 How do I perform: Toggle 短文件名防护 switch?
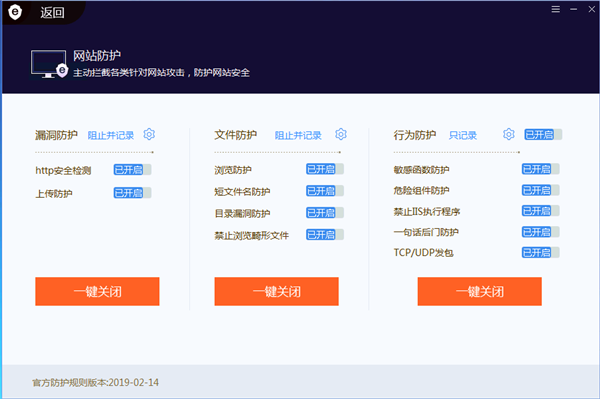(x=325, y=191)
